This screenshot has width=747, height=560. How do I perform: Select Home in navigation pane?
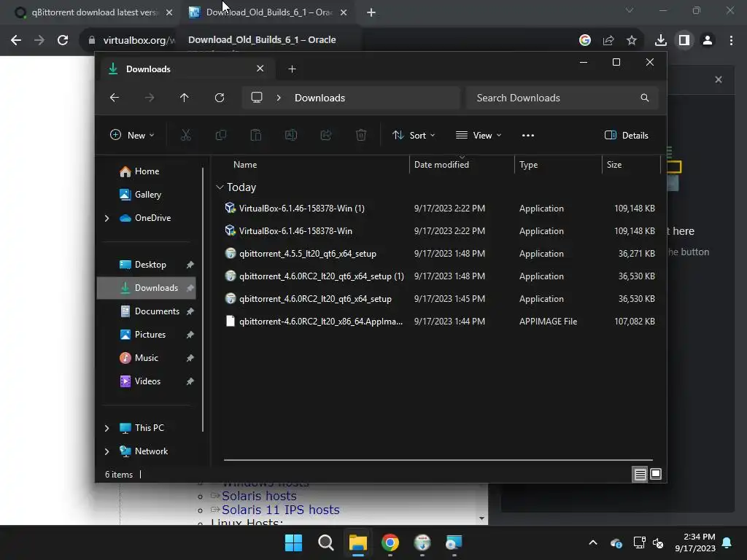147,171
